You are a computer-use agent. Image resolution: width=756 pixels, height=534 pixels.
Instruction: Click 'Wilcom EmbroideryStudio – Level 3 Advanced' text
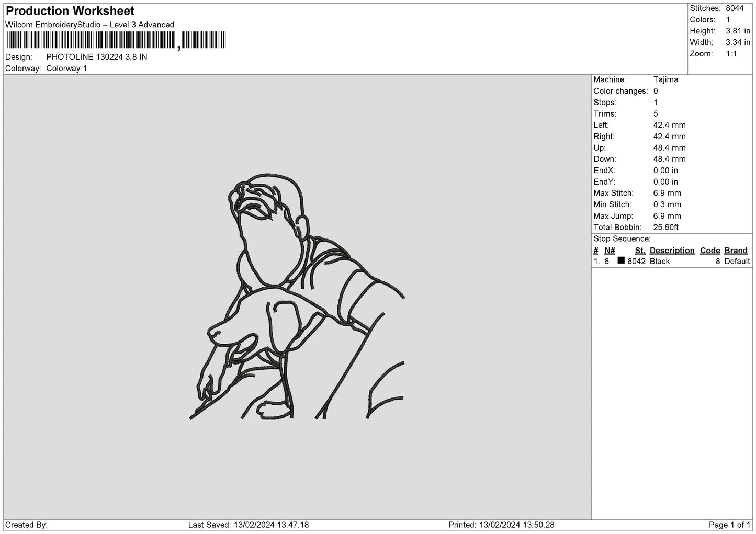(89, 25)
